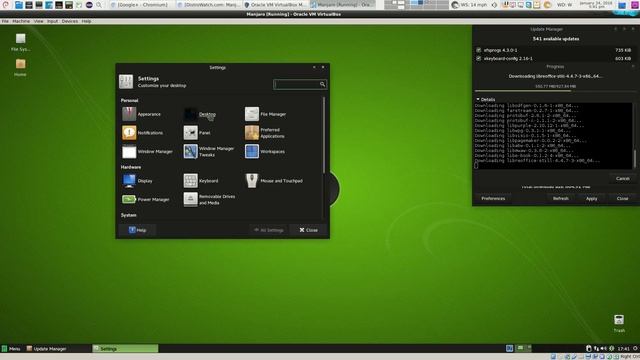Click the search magnifier in Settings
Image resolution: width=640 pixels, height=360 pixels.
(x=322, y=84)
